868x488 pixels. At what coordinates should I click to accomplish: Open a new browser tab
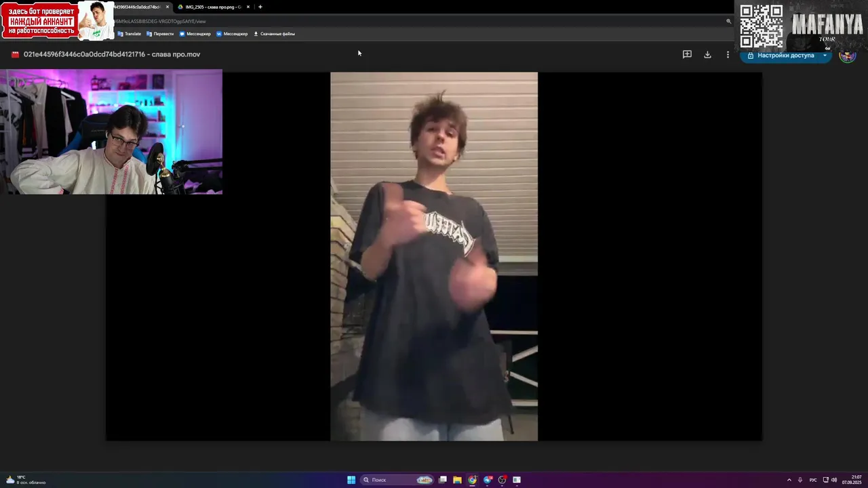[x=260, y=7]
